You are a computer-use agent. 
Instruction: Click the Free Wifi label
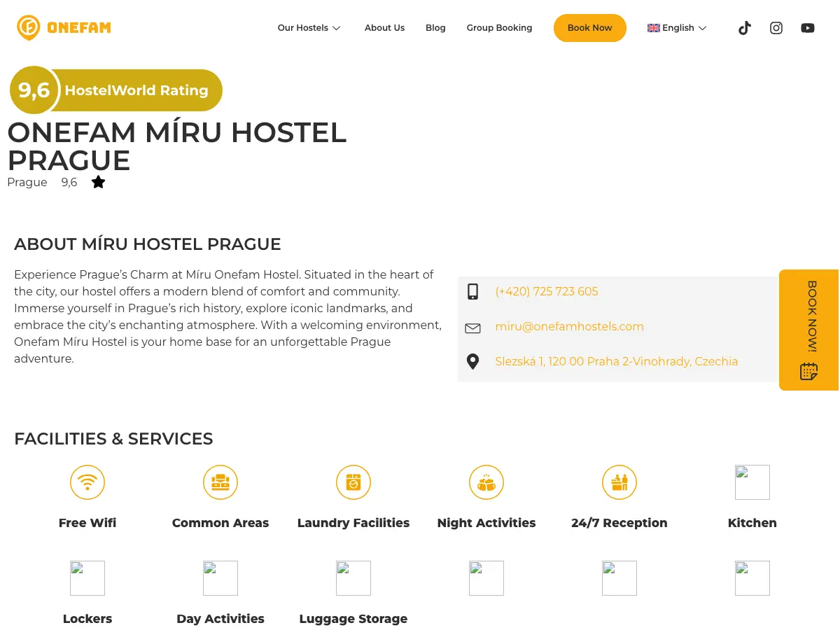click(x=87, y=523)
